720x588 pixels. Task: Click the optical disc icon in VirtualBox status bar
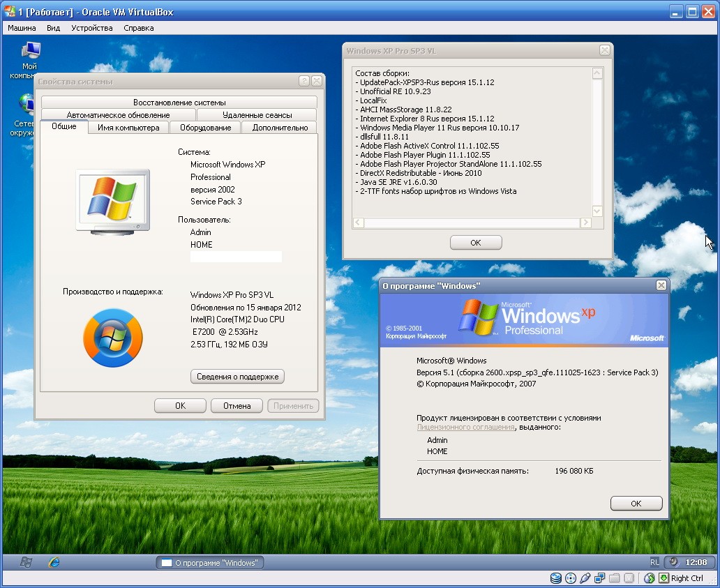coord(571,578)
